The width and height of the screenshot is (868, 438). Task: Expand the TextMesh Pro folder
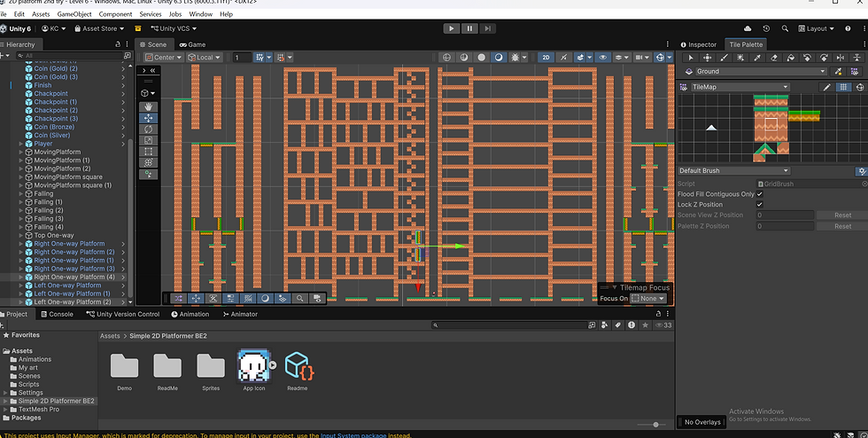click(5, 409)
